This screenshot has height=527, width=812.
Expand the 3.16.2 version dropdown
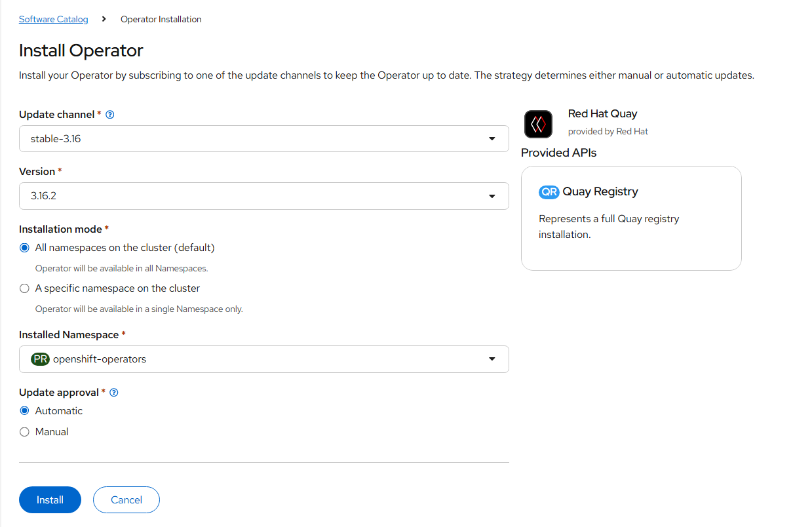(263, 196)
